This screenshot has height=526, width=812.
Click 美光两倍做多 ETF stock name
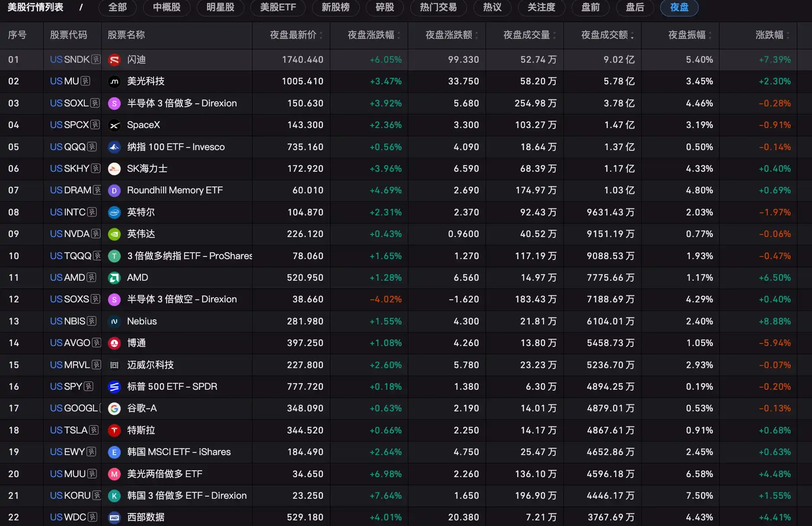pyautogui.click(x=165, y=474)
